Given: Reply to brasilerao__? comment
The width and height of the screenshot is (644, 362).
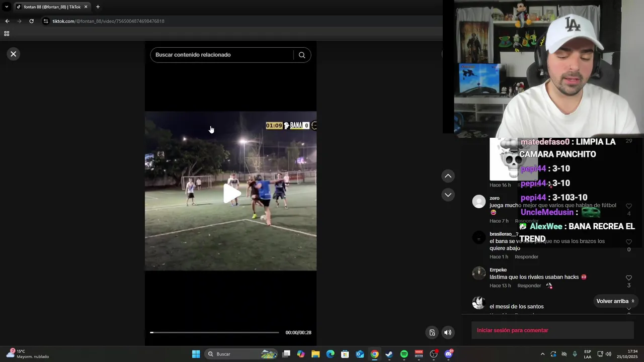Looking at the screenshot, I should 526,257.
